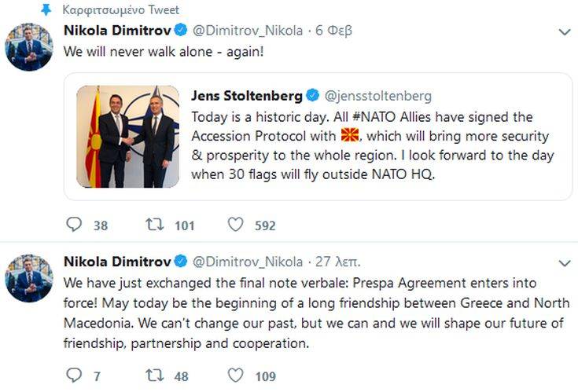Viewport: 578px width, 392px height.
Task: Open the quoted tweet's handshake photo
Action: point(128,137)
